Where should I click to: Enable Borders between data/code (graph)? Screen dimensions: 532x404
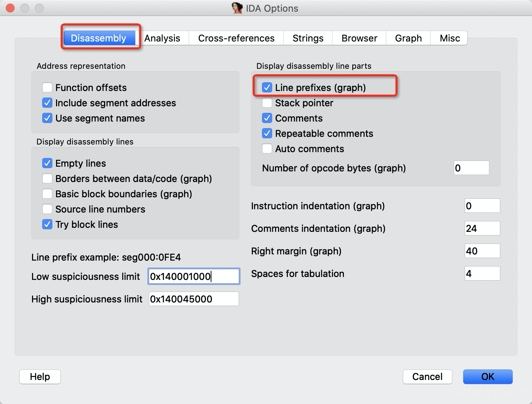point(47,179)
